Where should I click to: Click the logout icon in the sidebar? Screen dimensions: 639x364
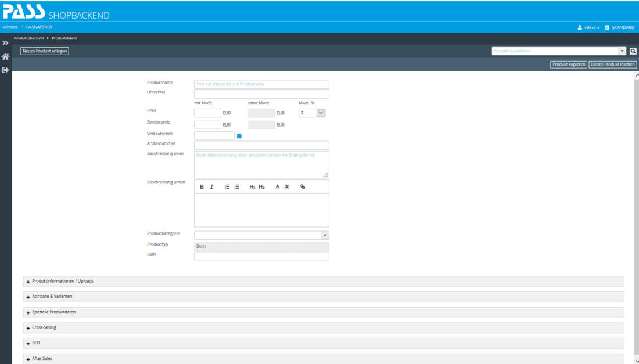pyautogui.click(x=5, y=69)
